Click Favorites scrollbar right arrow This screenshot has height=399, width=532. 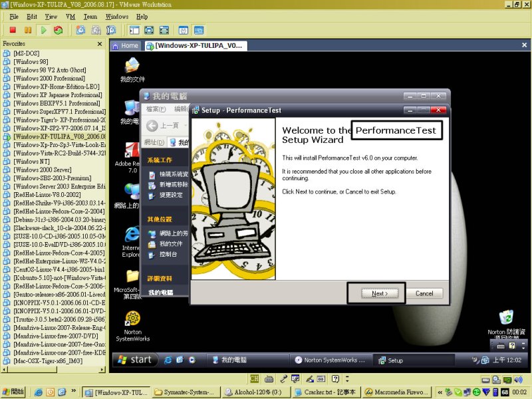102,370
